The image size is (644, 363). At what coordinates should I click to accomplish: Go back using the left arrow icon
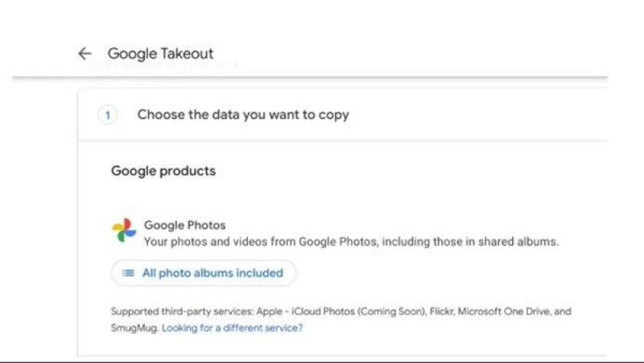(x=85, y=53)
